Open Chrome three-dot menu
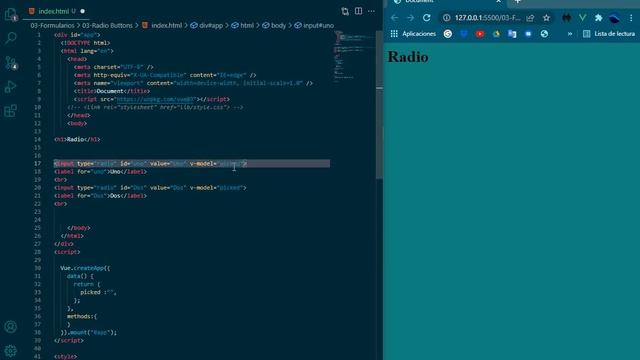The height and width of the screenshot is (360, 640). pos(631,18)
